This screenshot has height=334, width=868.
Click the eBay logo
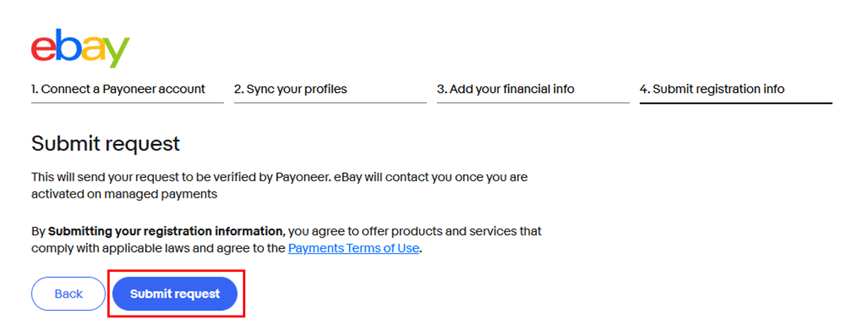click(x=80, y=48)
